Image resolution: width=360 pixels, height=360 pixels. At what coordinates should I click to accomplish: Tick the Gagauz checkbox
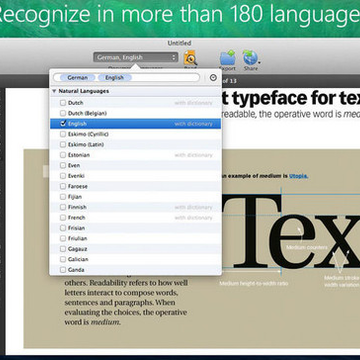pyautogui.click(x=63, y=249)
